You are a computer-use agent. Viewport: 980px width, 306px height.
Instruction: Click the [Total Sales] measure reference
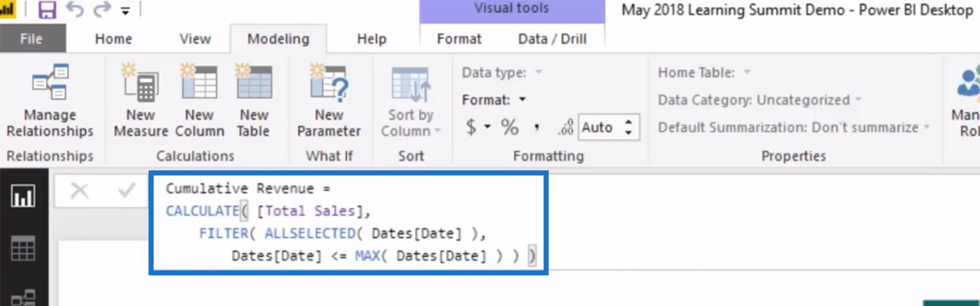(310, 211)
